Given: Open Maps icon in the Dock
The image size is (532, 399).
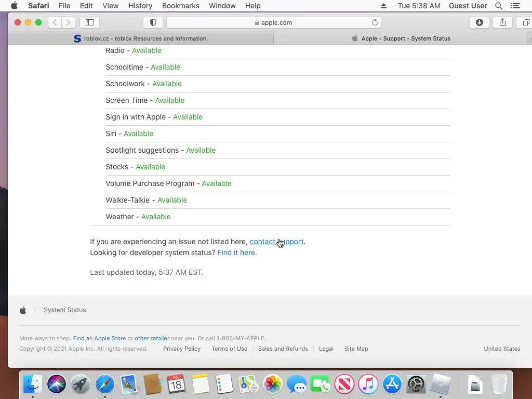Looking at the screenshot, I should (248, 384).
